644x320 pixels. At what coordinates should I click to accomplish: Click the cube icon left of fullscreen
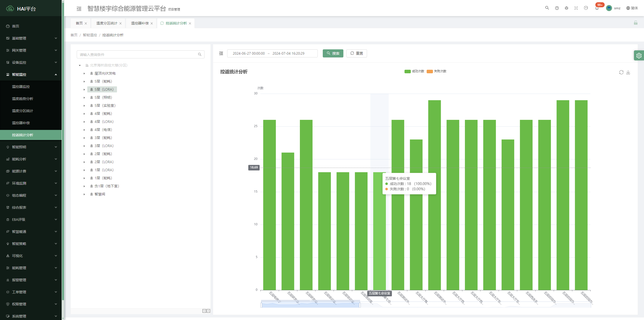[567, 8]
